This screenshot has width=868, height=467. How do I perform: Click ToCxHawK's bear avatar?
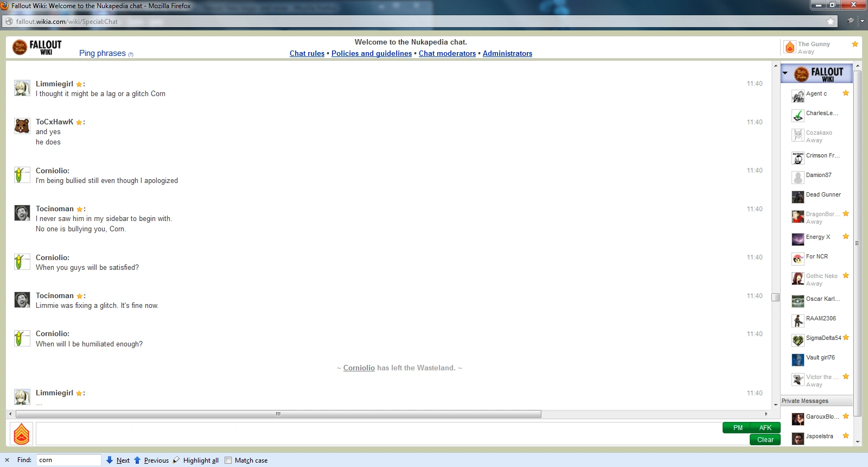[22, 126]
